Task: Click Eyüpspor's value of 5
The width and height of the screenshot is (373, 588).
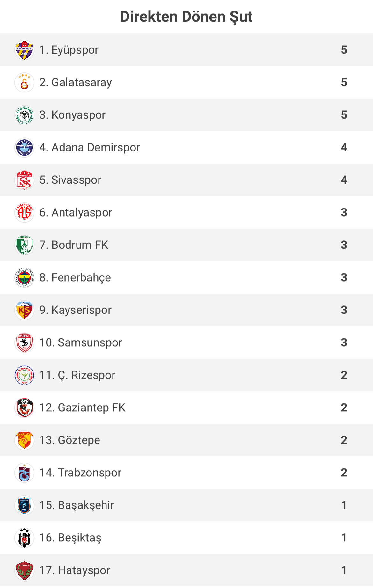Action: point(344,50)
